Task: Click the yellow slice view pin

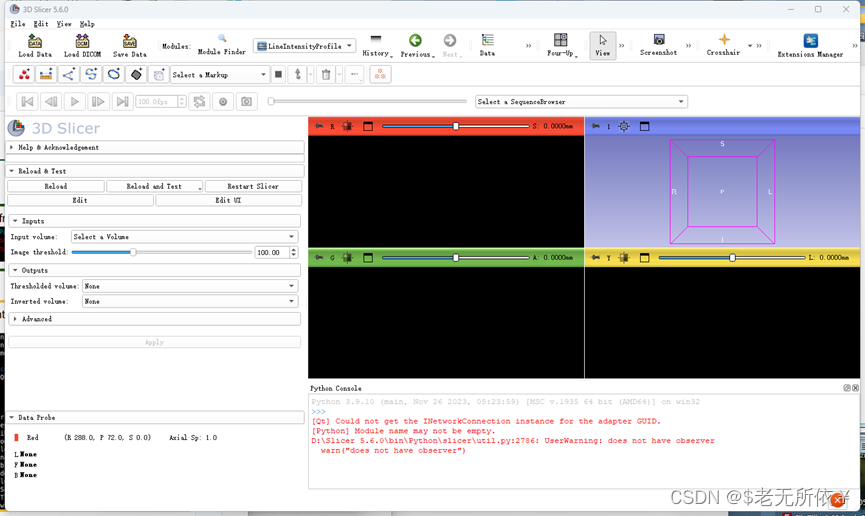Action: click(x=595, y=258)
